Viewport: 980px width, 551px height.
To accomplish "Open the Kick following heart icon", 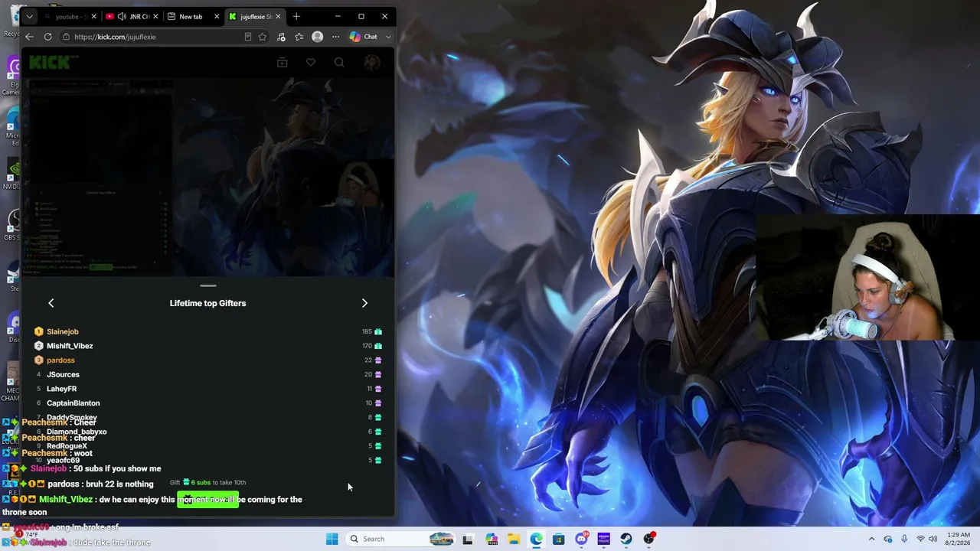I will (x=310, y=63).
